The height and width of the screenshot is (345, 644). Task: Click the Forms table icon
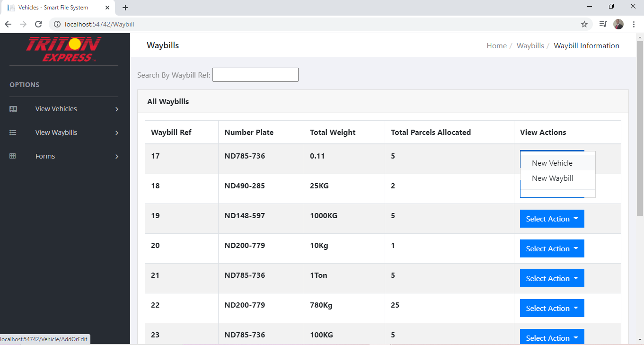tap(13, 156)
